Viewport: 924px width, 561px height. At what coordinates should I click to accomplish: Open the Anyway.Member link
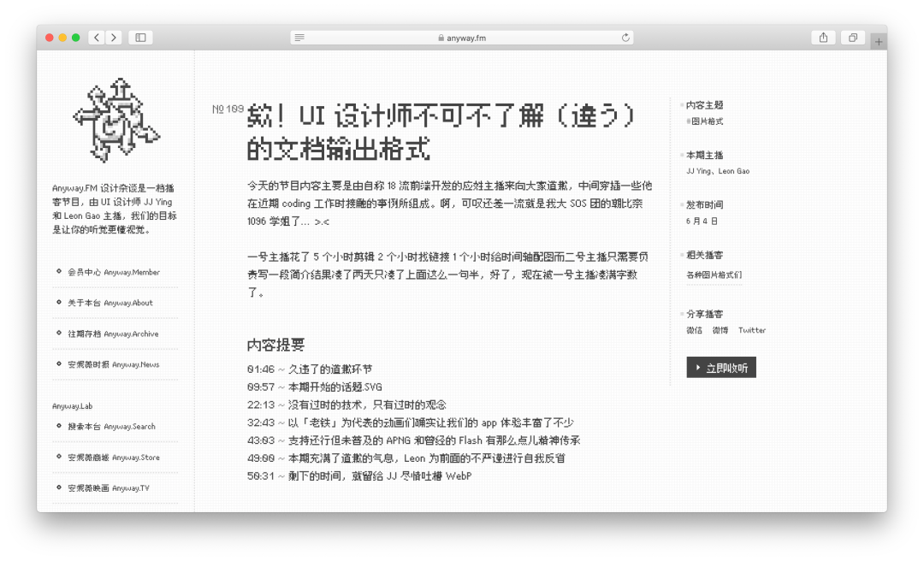[114, 272]
